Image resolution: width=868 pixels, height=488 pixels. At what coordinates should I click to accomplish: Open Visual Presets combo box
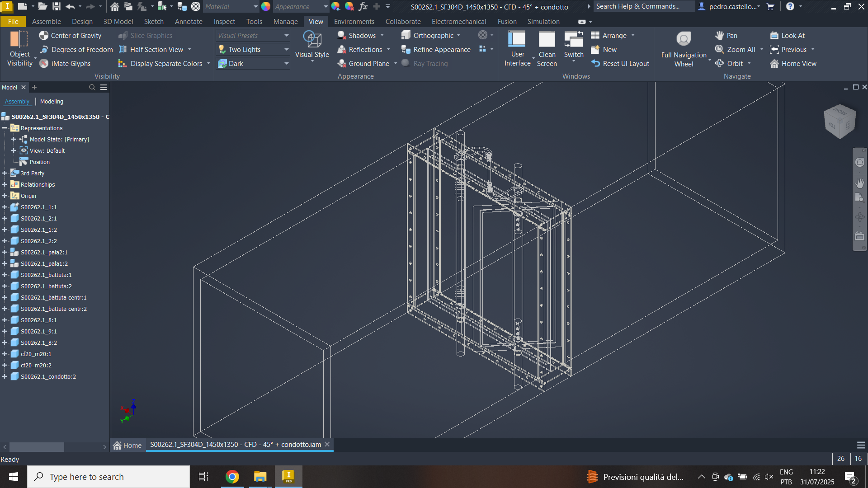pos(253,35)
